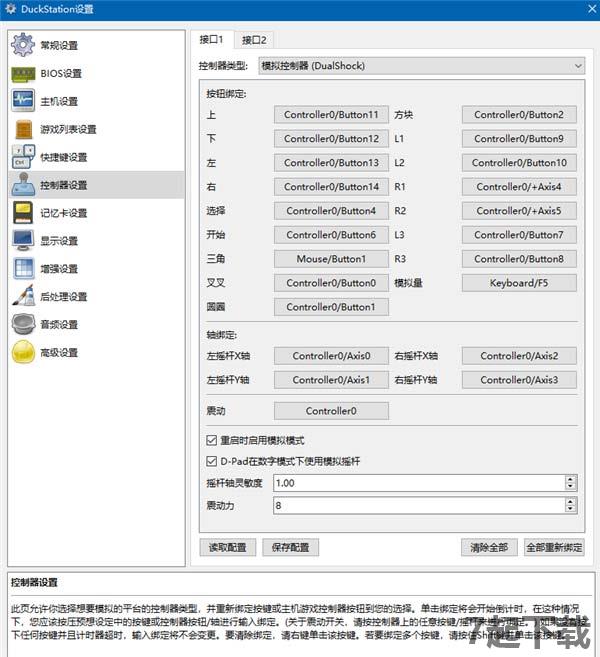Image resolution: width=600 pixels, height=657 pixels.
Task: Rebind 三角 binding Mouse/Button1
Action: tap(331, 259)
